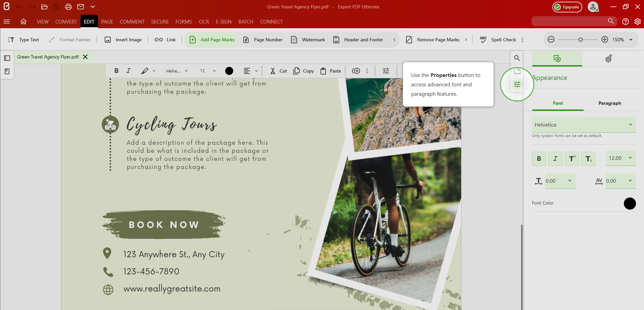Viewport: 644px width, 310px height.
Task: Toggle bold in the Appearance panel
Action: [539, 159]
